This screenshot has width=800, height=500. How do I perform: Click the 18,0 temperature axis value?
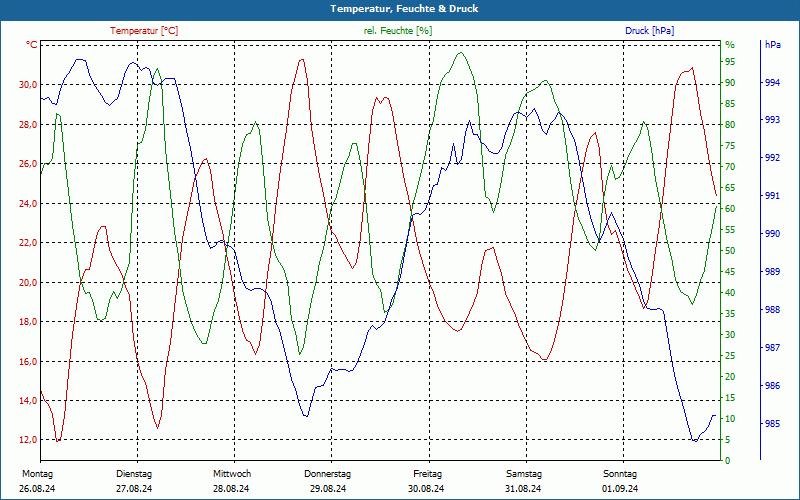pyautogui.click(x=28, y=322)
